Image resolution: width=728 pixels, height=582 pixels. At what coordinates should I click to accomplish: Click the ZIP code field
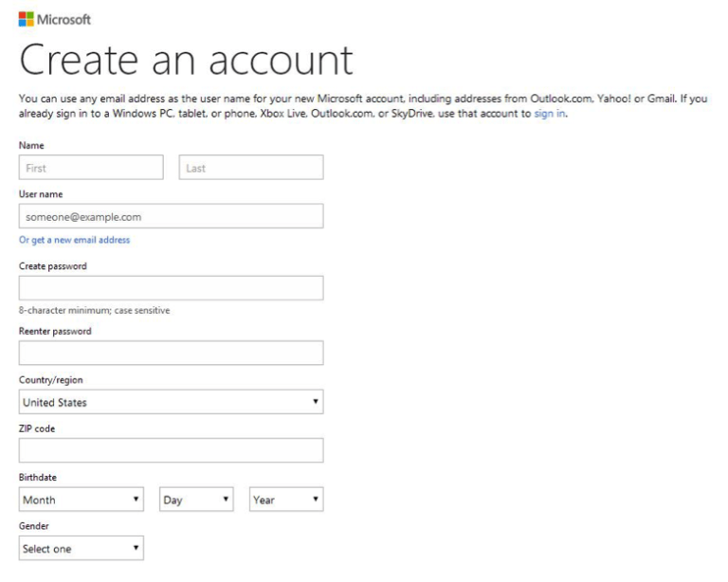pos(172,450)
